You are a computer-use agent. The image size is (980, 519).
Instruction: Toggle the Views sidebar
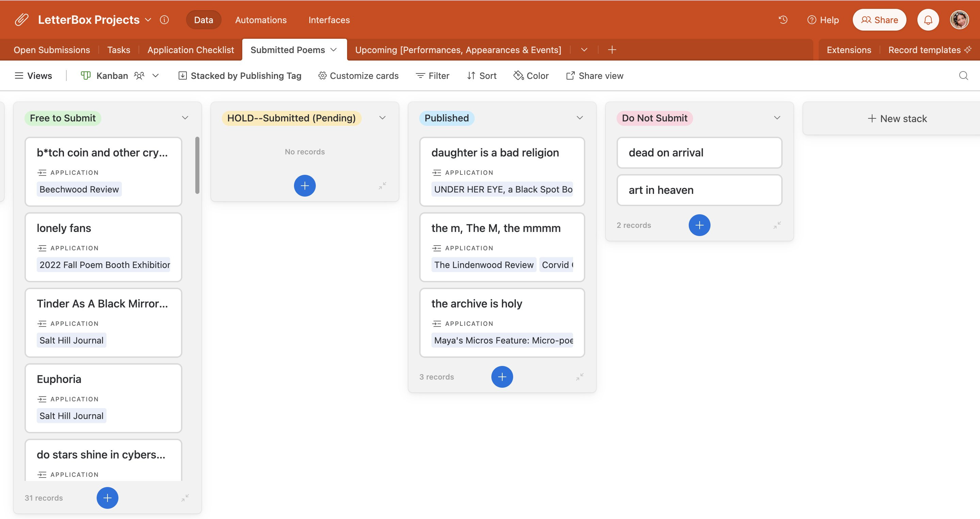click(x=33, y=76)
